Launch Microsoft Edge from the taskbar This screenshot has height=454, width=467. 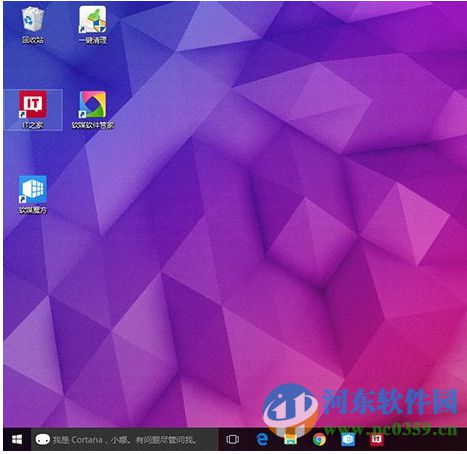coord(262,439)
